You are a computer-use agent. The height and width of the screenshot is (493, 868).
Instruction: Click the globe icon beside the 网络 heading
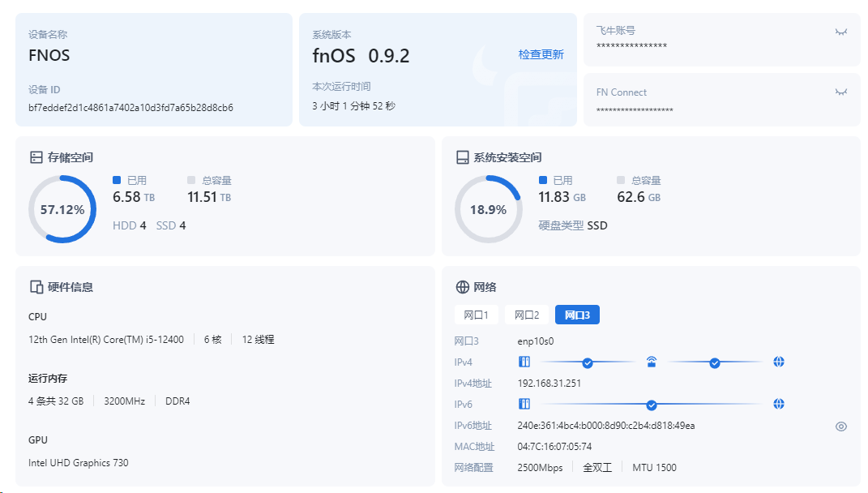pos(463,287)
